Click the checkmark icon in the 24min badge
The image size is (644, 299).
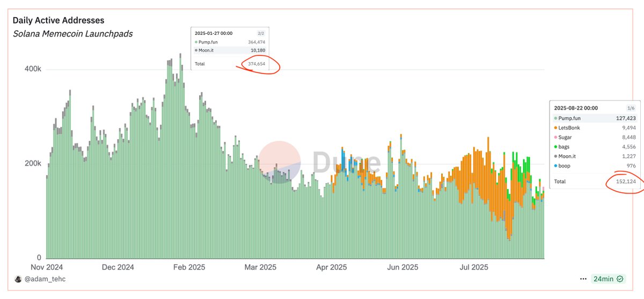[620, 279]
